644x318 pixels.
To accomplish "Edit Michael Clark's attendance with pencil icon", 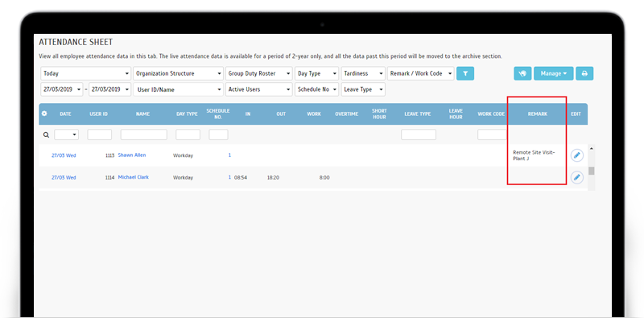I will [x=577, y=177].
